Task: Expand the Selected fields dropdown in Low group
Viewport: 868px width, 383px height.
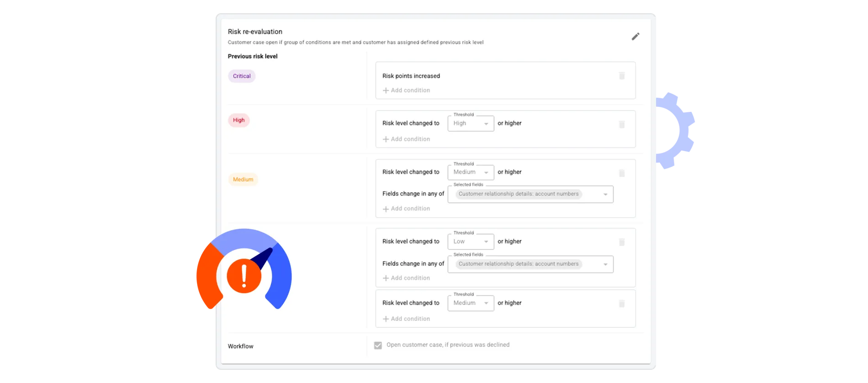Action: coord(605,264)
